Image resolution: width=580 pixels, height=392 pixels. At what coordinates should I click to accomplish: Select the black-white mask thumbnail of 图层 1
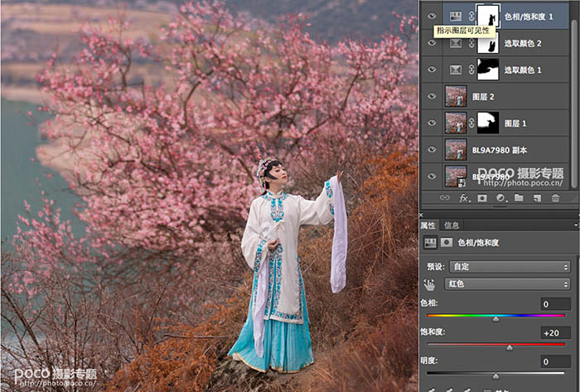(488, 123)
